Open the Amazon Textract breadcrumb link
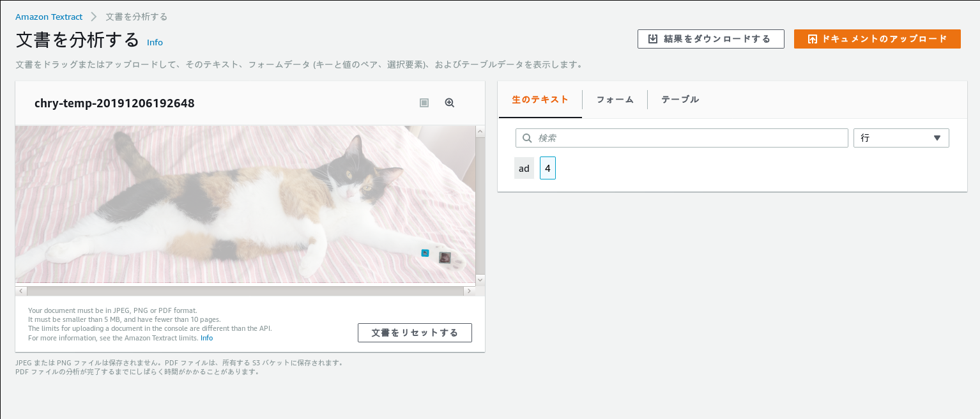980x419 pixels. [x=49, y=17]
